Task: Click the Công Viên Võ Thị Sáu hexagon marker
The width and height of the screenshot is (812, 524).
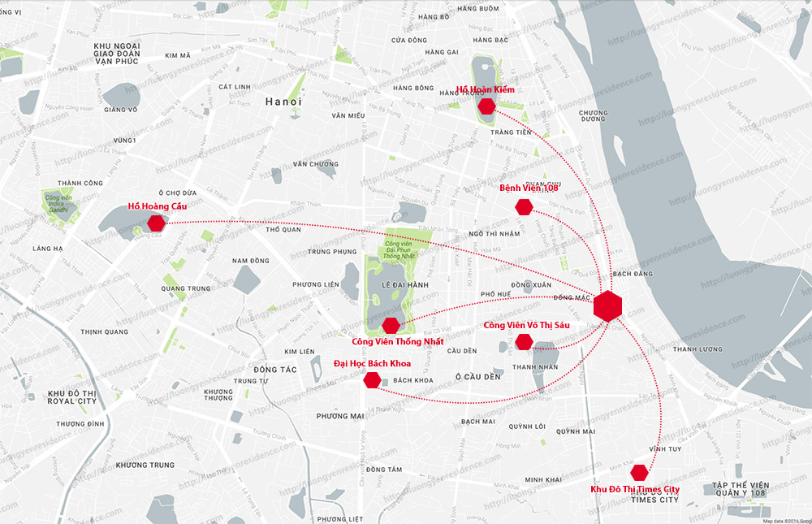Action: pyautogui.click(x=524, y=341)
